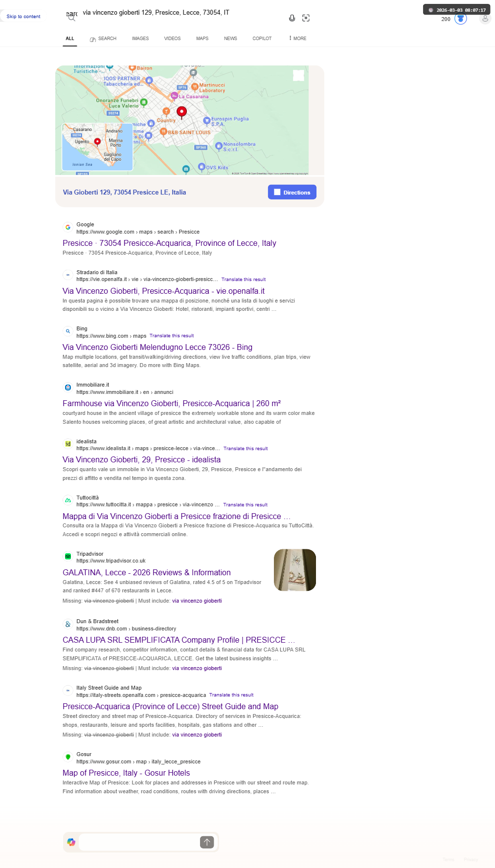Click the Google result favicon
The width and height of the screenshot is (495, 868).
pyautogui.click(x=68, y=227)
